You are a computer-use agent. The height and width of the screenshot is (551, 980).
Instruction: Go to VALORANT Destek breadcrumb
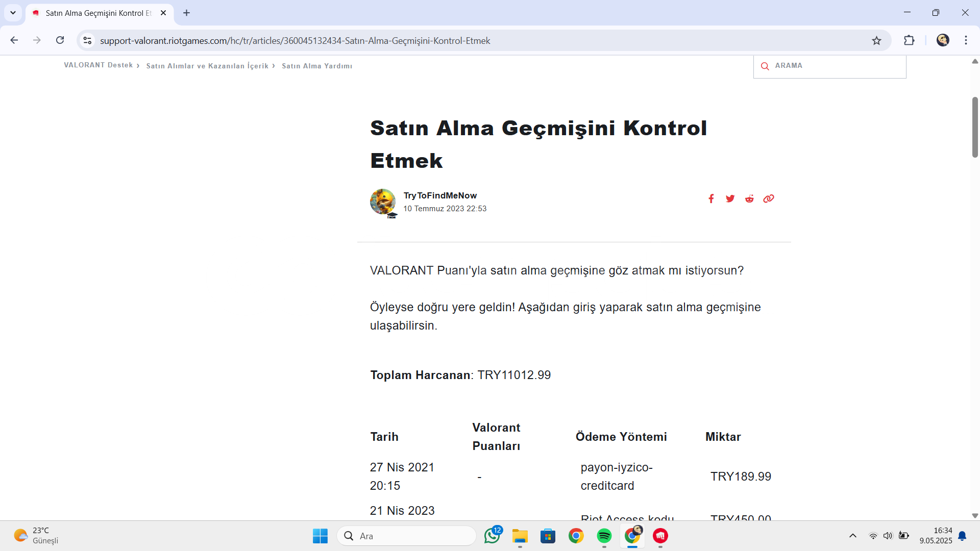[x=99, y=65]
